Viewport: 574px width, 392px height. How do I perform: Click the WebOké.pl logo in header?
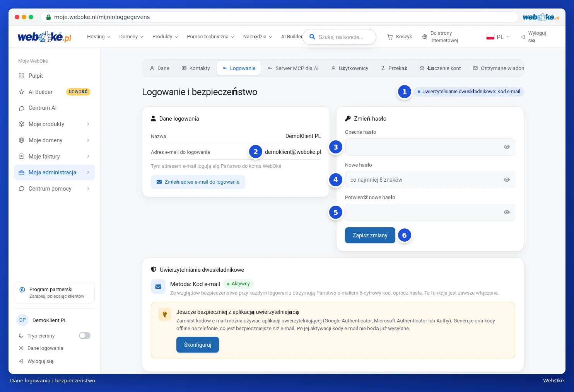click(44, 37)
